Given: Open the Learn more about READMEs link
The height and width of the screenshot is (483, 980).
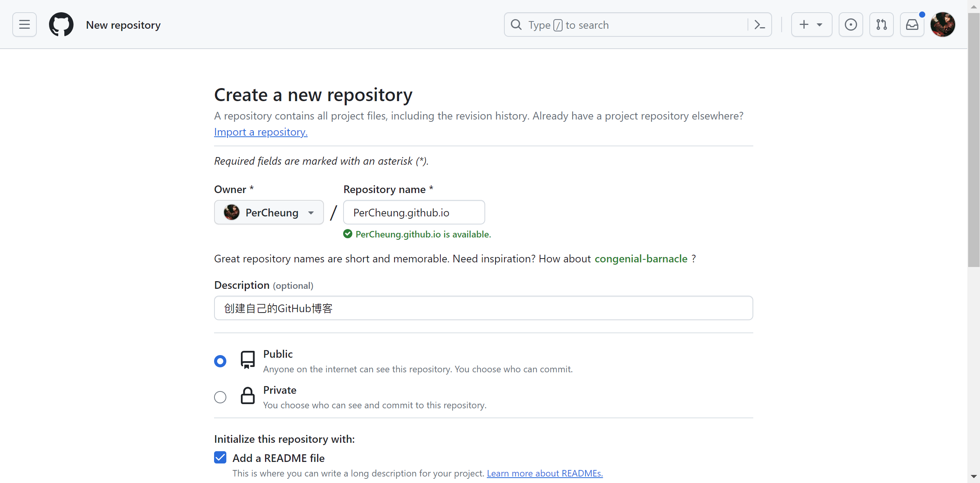Looking at the screenshot, I should coord(544,473).
